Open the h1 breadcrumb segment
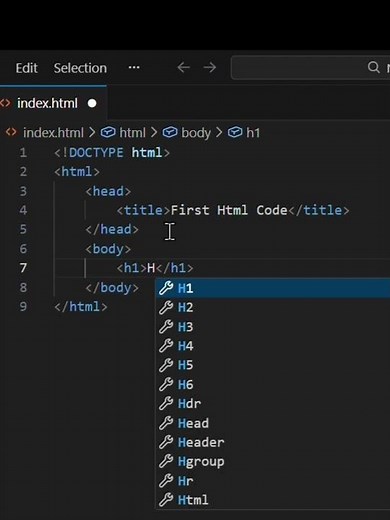 click(253, 133)
